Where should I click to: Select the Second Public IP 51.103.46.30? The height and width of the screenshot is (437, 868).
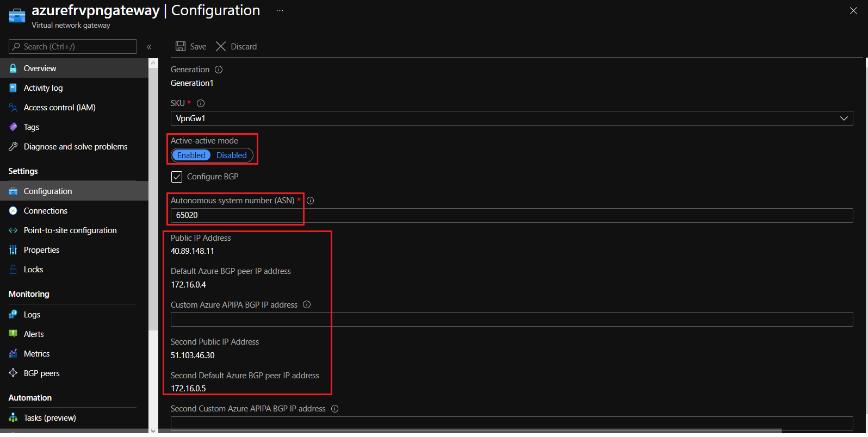click(193, 355)
